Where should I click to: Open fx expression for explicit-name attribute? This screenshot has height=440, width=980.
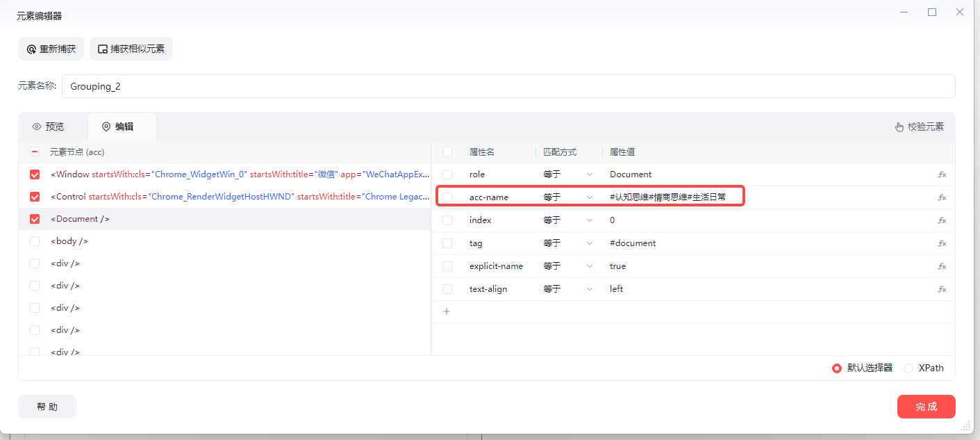coord(942,266)
